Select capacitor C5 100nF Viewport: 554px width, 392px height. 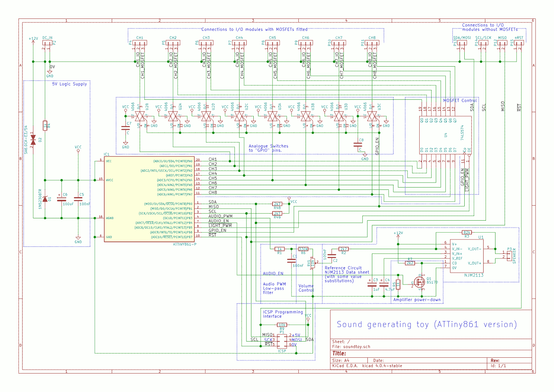[78, 199]
